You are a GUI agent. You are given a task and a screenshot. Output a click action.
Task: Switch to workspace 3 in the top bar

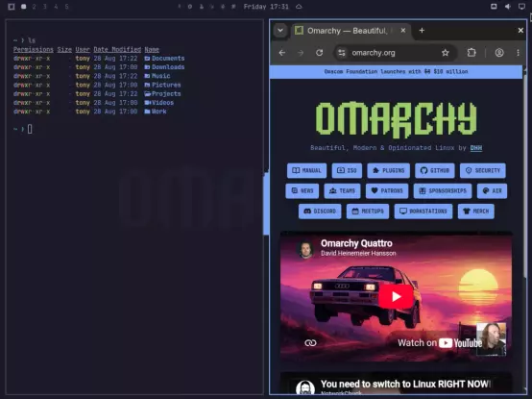pyautogui.click(x=45, y=7)
